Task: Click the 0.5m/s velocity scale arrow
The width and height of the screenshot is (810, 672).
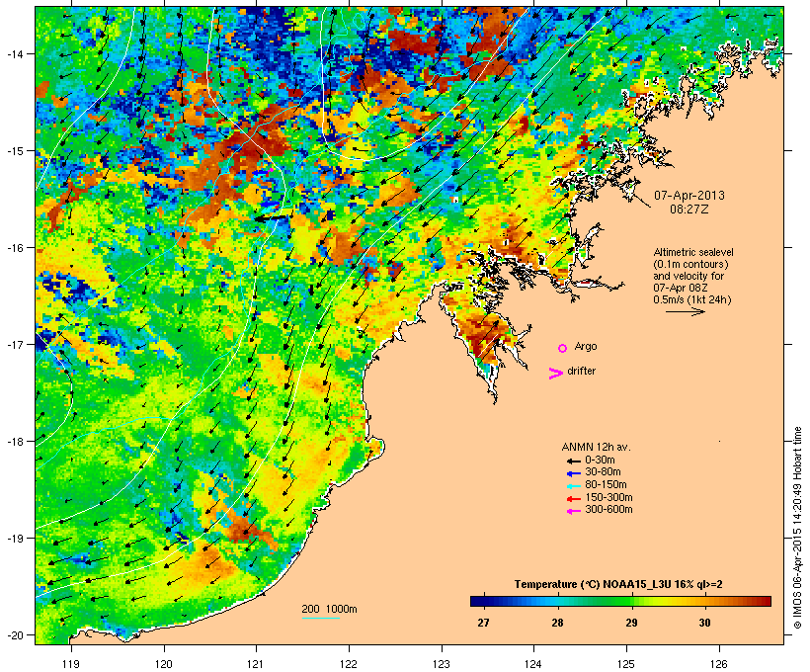Action: (685, 311)
